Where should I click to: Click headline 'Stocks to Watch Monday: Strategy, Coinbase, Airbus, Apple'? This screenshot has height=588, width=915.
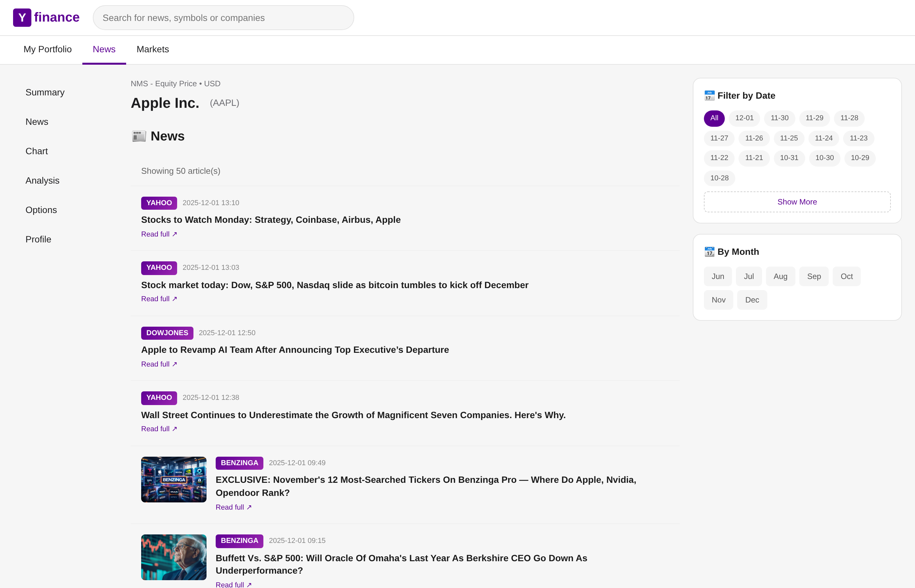[x=271, y=220]
